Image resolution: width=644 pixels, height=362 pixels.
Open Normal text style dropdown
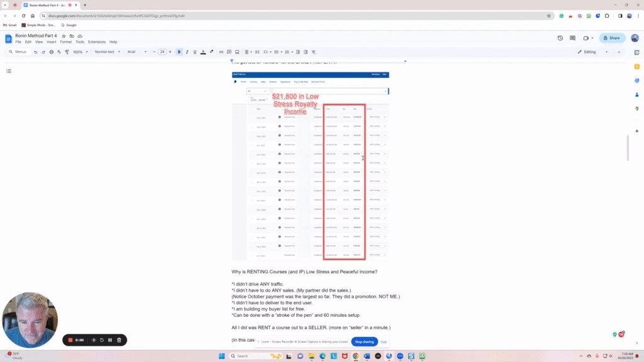[108, 52]
